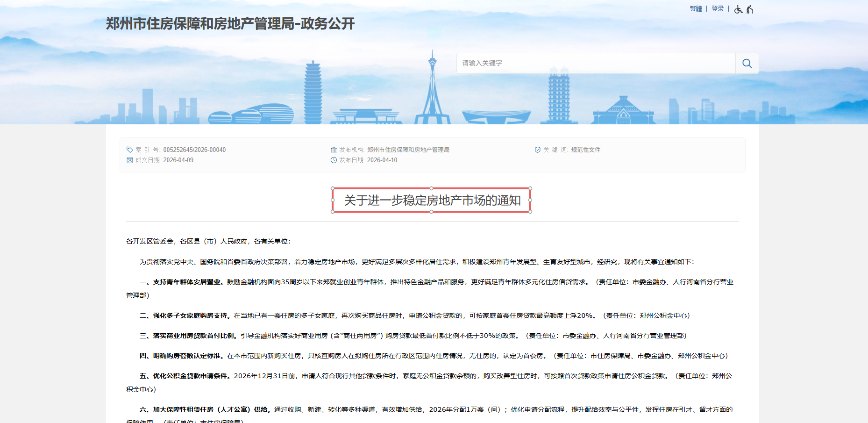Click the clock icon beside 发布日期
The width and height of the screenshot is (868, 423).
tap(334, 160)
